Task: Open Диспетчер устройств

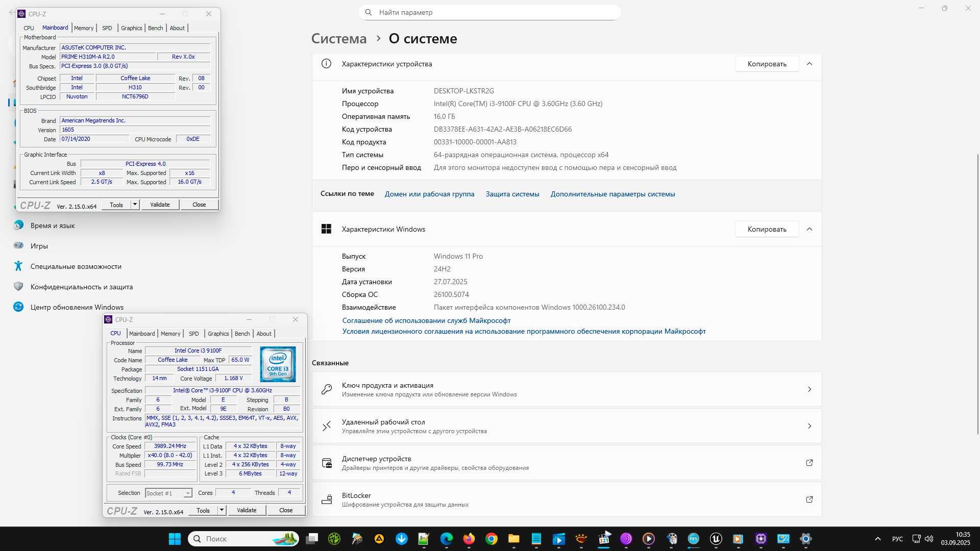Action: click(x=567, y=463)
